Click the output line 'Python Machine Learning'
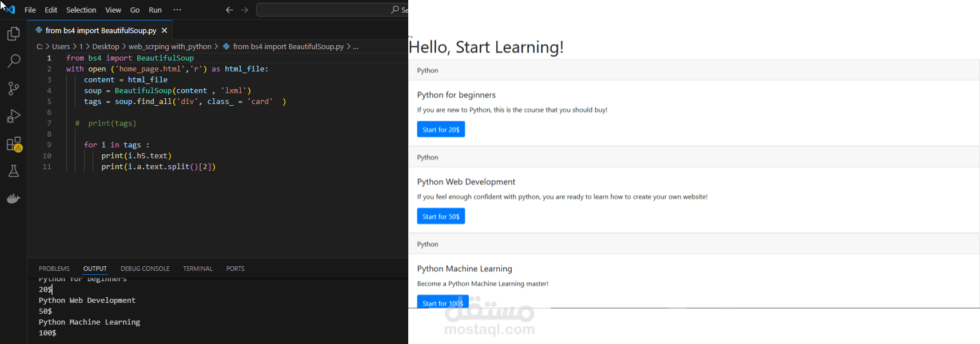The image size is (980, 344). (89, 322)
